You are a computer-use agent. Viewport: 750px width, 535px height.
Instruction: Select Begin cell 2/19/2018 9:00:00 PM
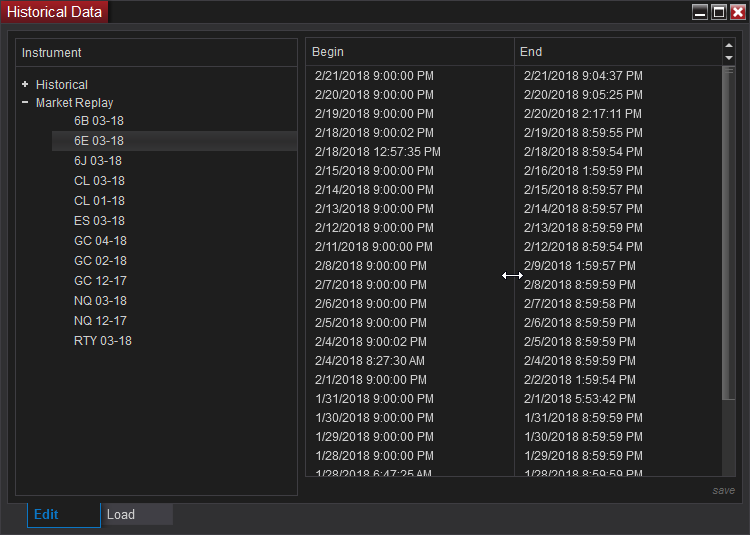[374, 114]
